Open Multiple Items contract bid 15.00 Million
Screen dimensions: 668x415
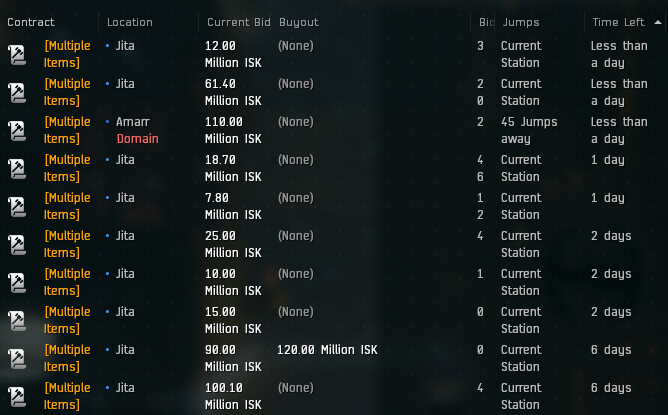[x=67, y=320]
